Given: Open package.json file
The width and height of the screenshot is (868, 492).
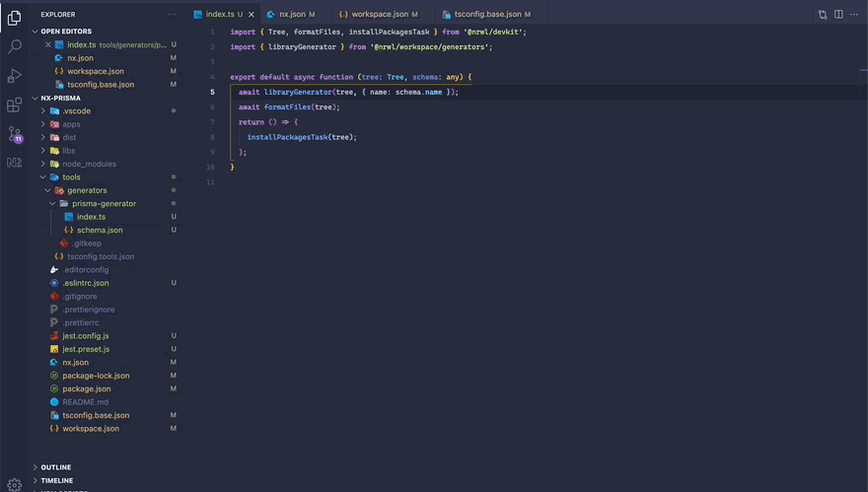Looking at the screenshot, I should (87, 389).
